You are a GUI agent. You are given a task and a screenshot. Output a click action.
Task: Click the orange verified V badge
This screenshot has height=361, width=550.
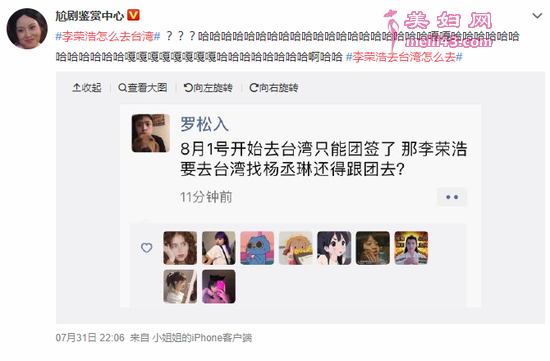133,15
